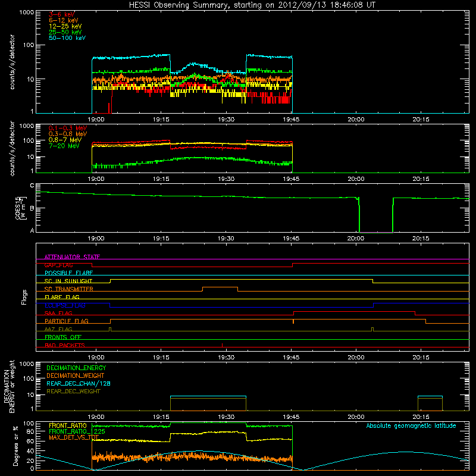Click the MAX_DET_VS_TOT legend entry
Screen dimensions: 476x476
[x=74, y=437]
